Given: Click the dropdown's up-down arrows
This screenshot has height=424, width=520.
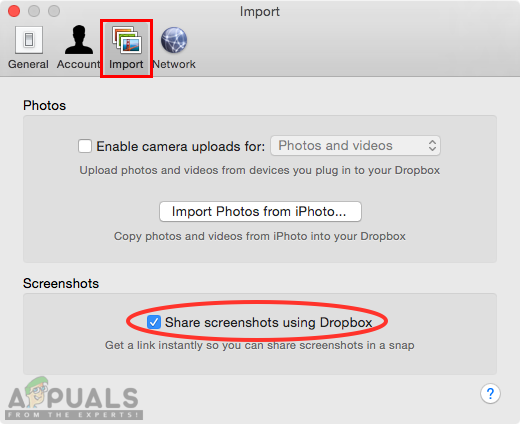Looking at the screenshot, I should (432, 146).
